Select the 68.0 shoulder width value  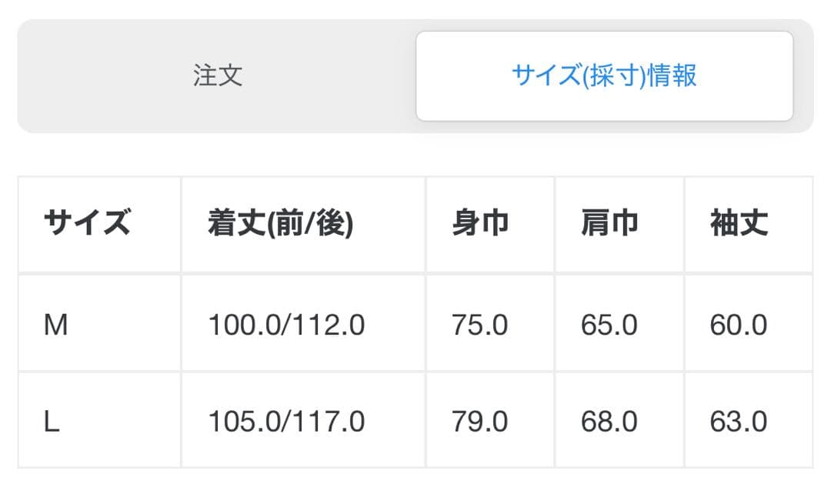pyautogui.click(x=609, y=422)
